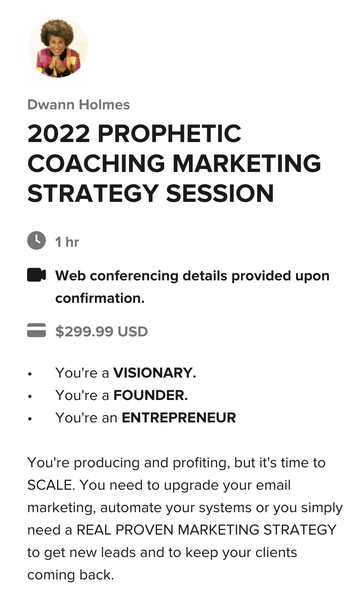The height and width of the screenshot is (600, 362).
Task: Click the clock duration icon
Action: (36, 241)
